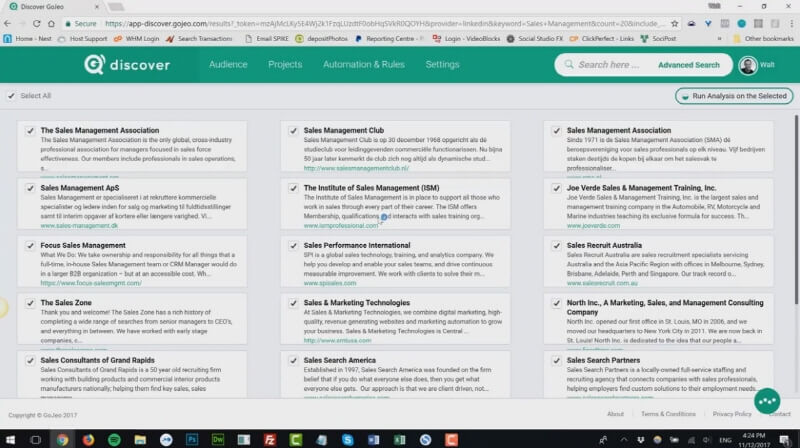Click the Discover logo icon

click(x=95, y=64)
